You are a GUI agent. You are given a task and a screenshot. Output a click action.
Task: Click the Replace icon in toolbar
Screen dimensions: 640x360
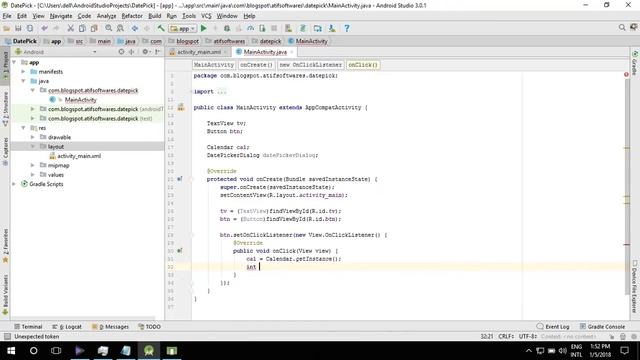120,28
